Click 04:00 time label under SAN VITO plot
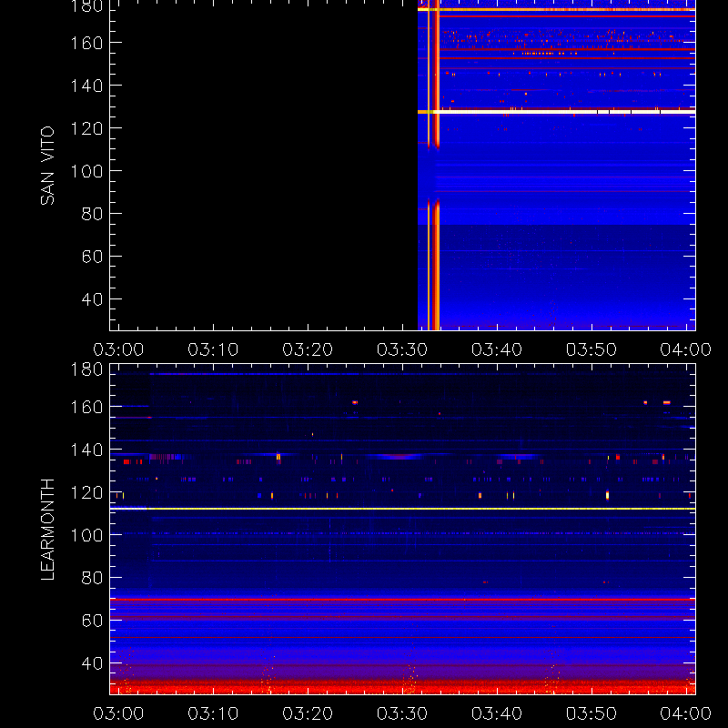 686,349
